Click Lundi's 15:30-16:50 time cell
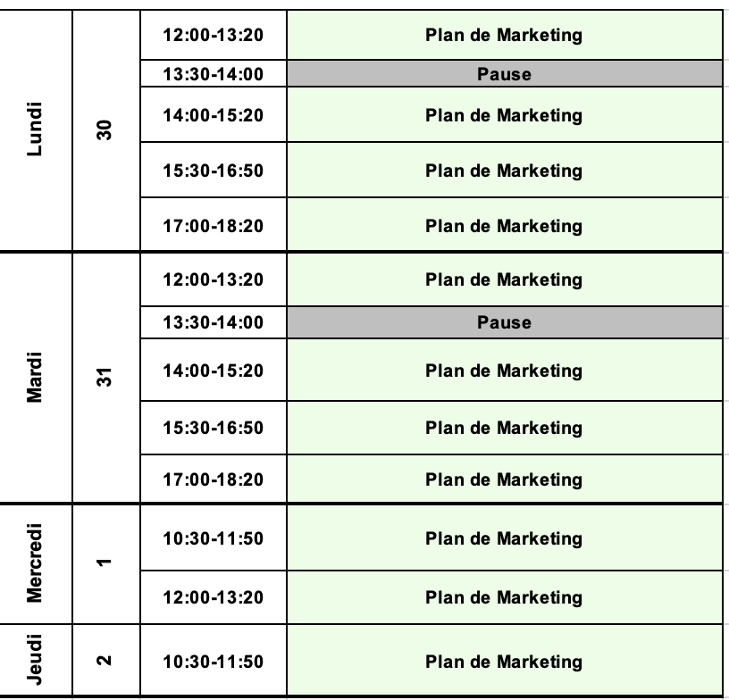This screenshot has height=700, width=729. pos(214,170)
